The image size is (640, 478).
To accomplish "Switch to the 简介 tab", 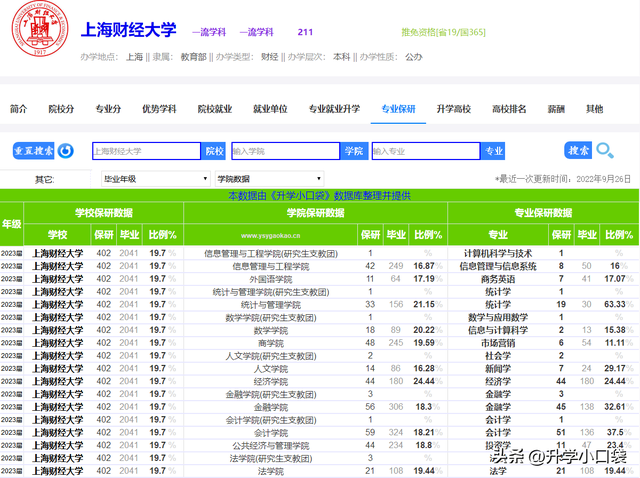I will 18,109.
